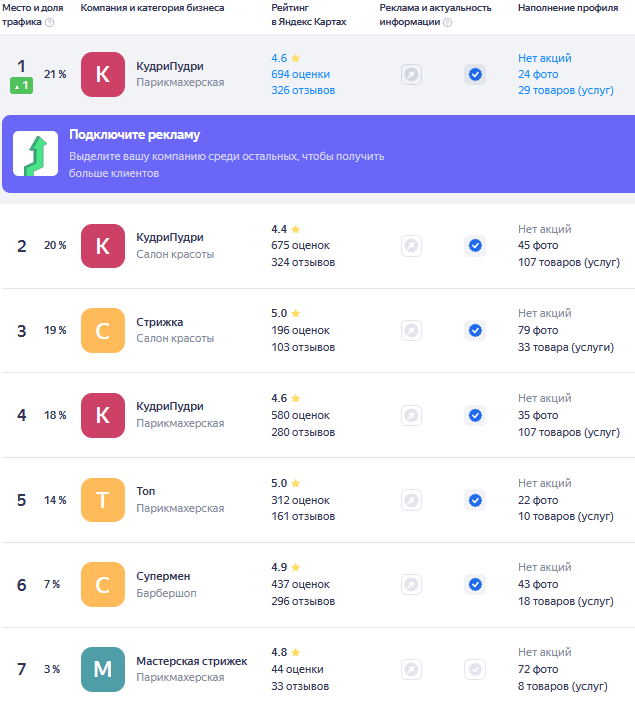Click the '580 оценок' text
The width and height of the screenshot is (635, 705).
pyautogui.click(x=300, y=415)
